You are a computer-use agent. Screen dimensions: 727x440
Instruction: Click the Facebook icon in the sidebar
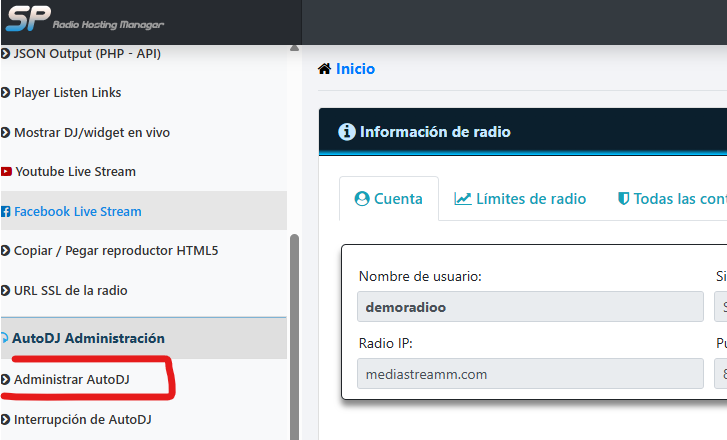6,212
